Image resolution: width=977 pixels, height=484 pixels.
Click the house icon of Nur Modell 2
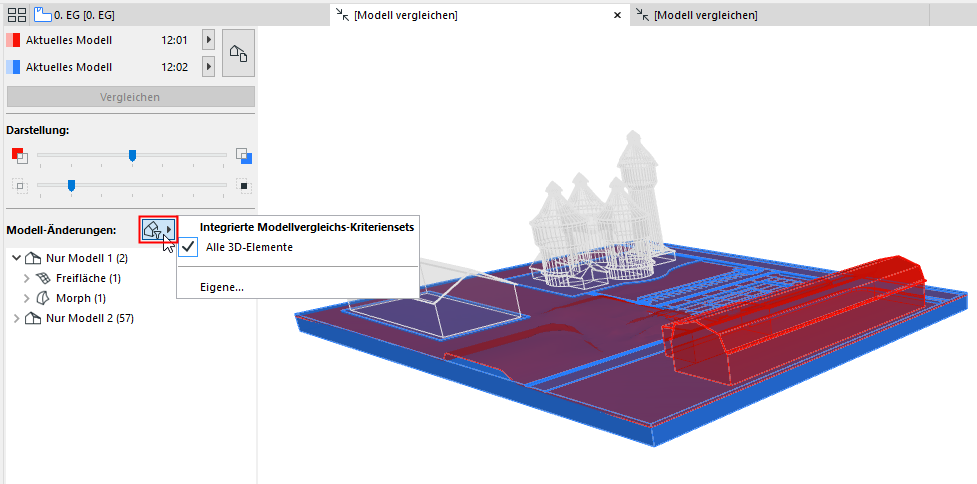pyautogui.click(x=33, y=318)
